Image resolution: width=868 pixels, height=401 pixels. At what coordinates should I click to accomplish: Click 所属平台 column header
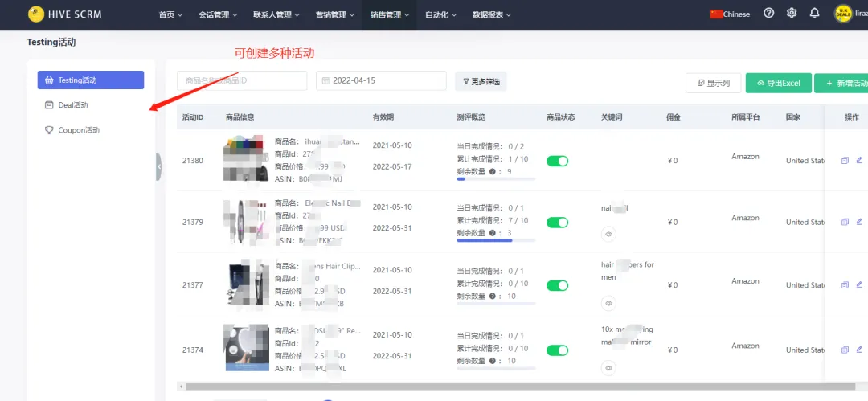coord(746,117)
